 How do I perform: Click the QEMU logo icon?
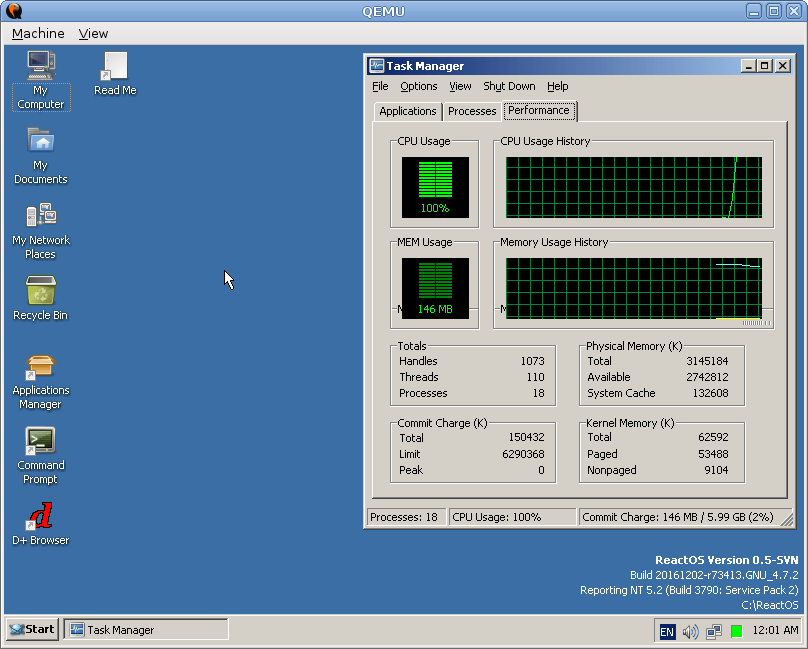click(14, 11)
